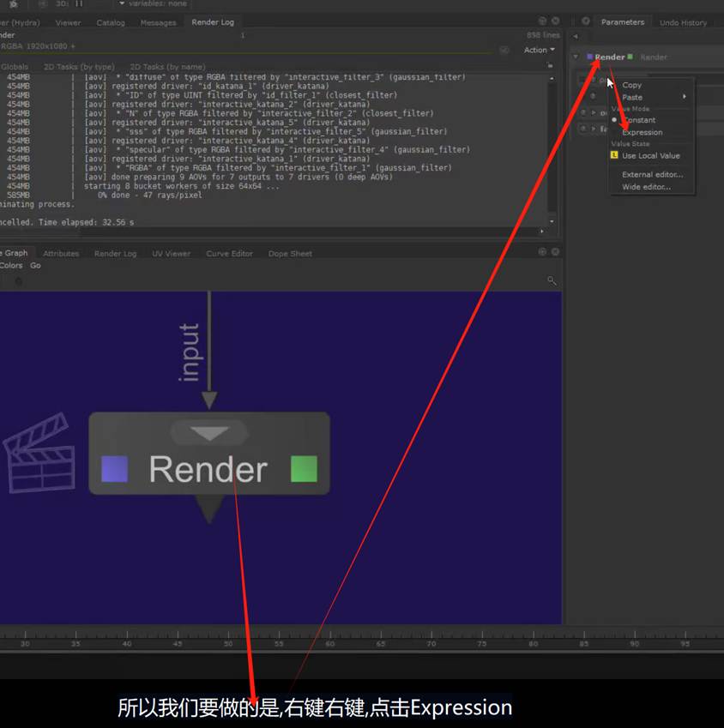Click the yellow L local value icon
The image size is (724, 728).
click(x=614, y=156)
